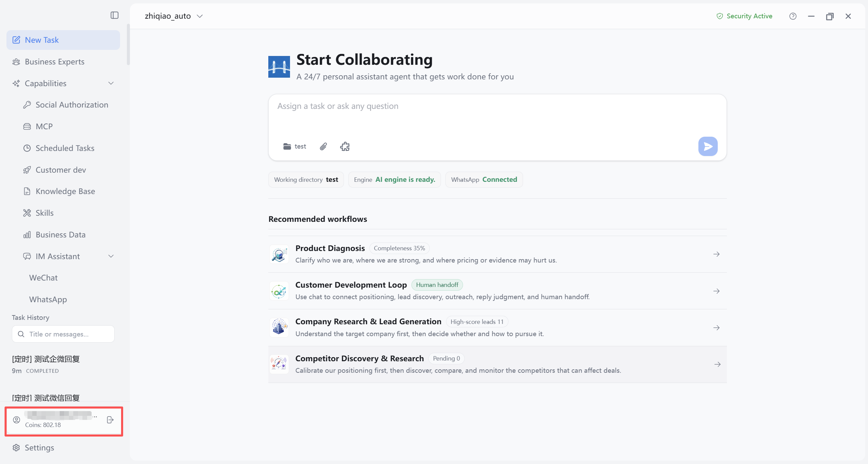Open Customer Development Loop workflow
The width and height of the screenshot is (868, 464).
point(497,291)
